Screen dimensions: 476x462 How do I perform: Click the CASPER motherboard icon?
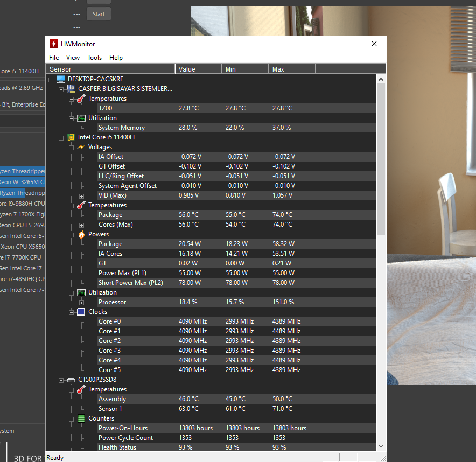[x=71, y=89]
